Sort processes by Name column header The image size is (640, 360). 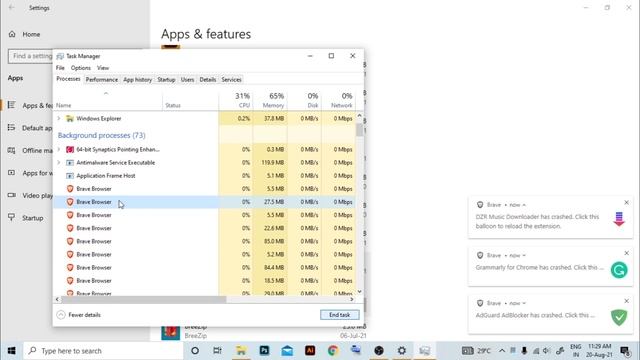(108, 100)
